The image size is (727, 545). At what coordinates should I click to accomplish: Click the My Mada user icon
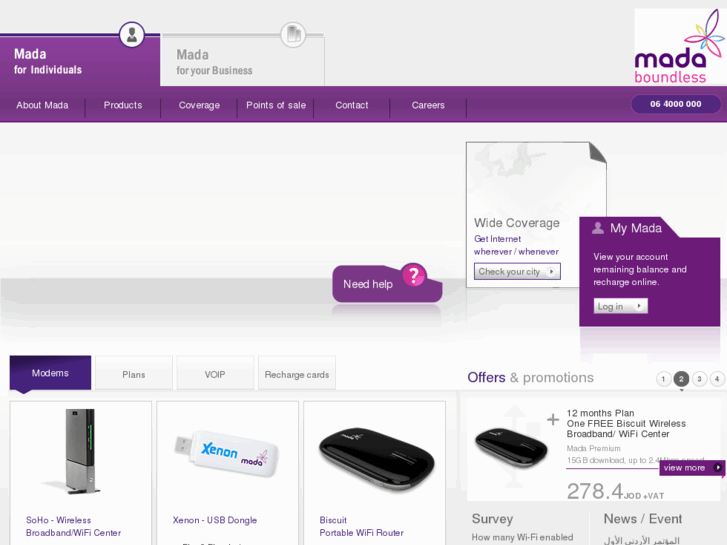598,228
